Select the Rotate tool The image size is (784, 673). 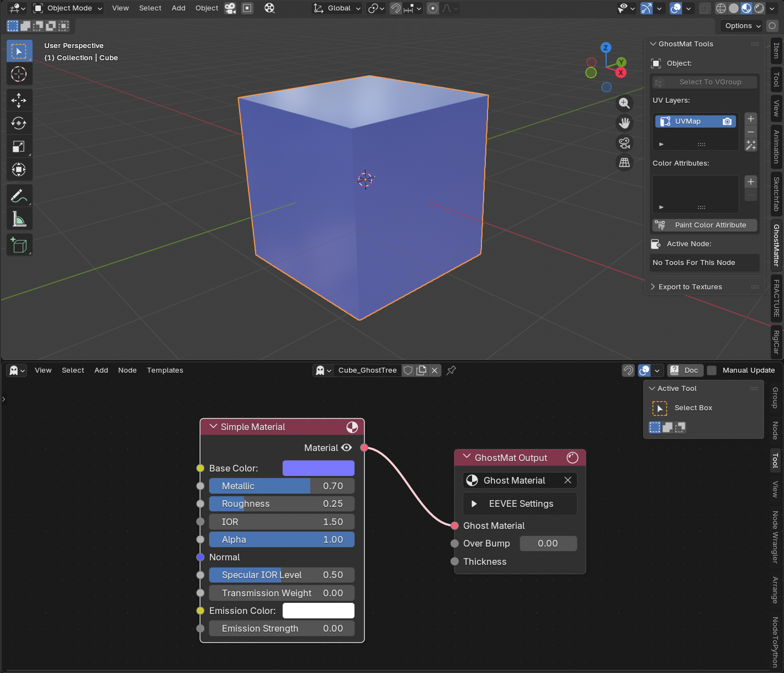19,123
